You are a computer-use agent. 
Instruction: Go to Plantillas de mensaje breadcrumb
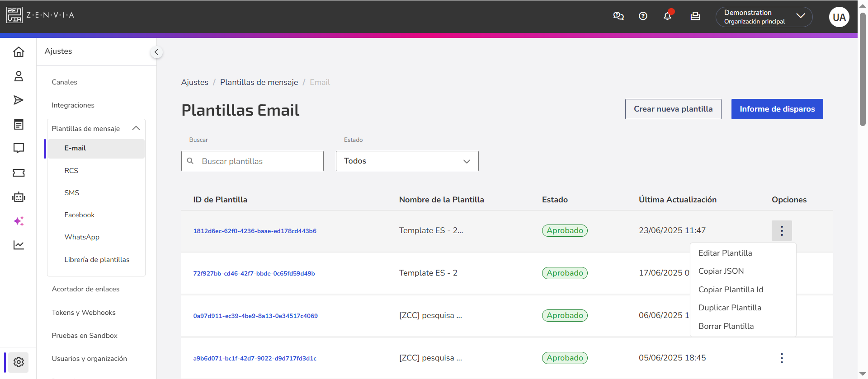pyautogui.click(x=259, y=82)
